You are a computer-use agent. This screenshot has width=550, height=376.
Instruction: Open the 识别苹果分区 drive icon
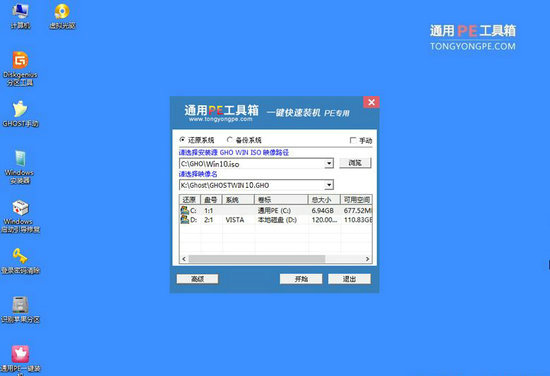click(x=20, y=309)
